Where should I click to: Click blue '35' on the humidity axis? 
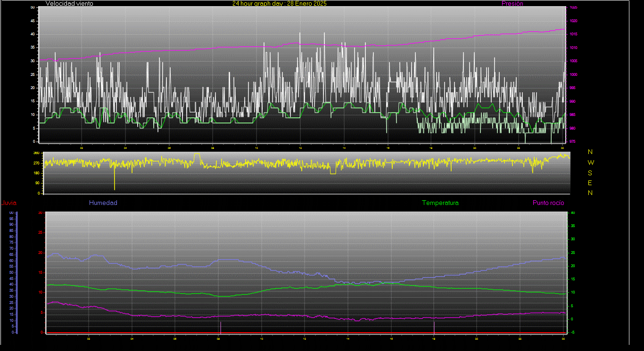pyautogui.click(x=11, y=290)
